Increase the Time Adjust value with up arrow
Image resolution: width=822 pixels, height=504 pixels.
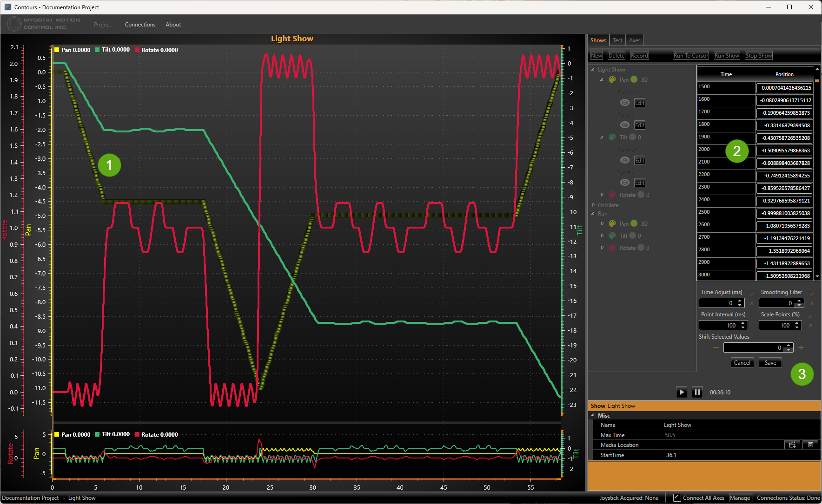click(740, 301)
